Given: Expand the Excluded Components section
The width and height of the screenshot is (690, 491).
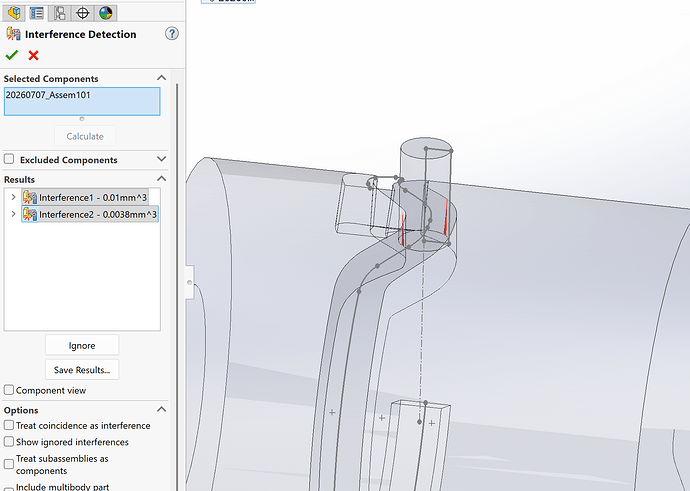Looking at the screenshot, I should click(x=161, y=159).
